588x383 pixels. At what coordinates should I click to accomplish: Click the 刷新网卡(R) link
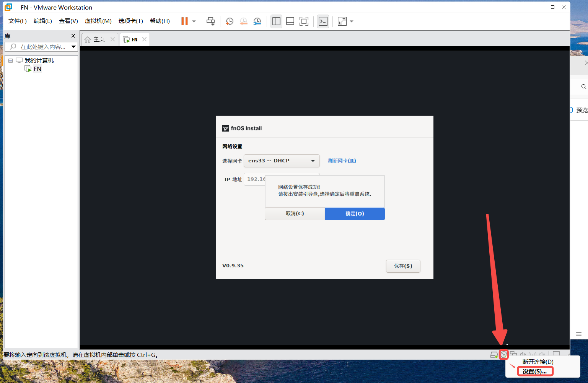coord(342,161)
